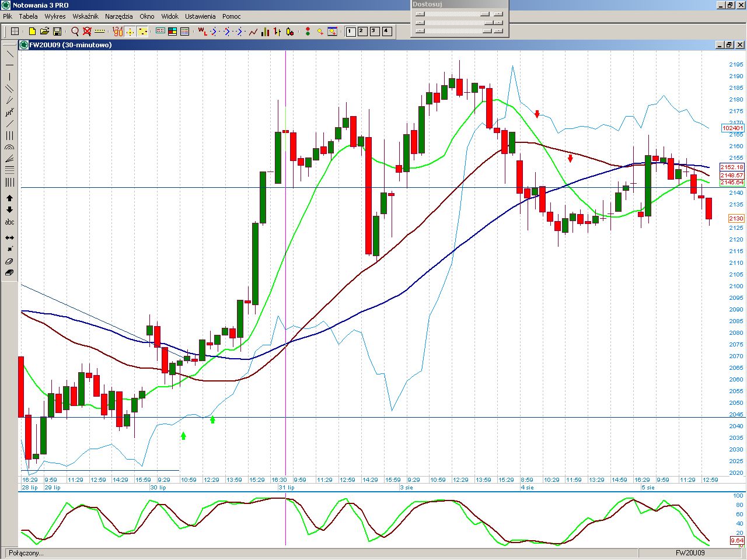The width and height of the screenshot is (747, 560).
Task: Open the Plik menu
Action: [x=8, y=16]
